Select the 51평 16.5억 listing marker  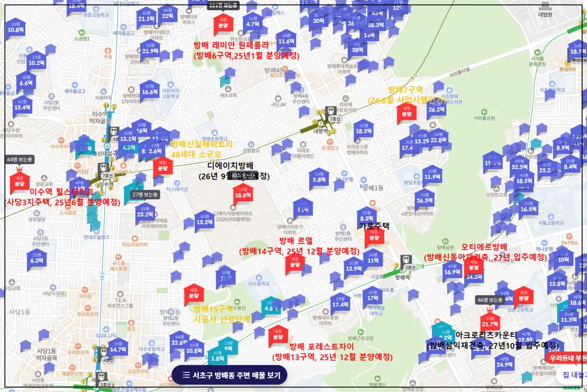click(528, 209)
